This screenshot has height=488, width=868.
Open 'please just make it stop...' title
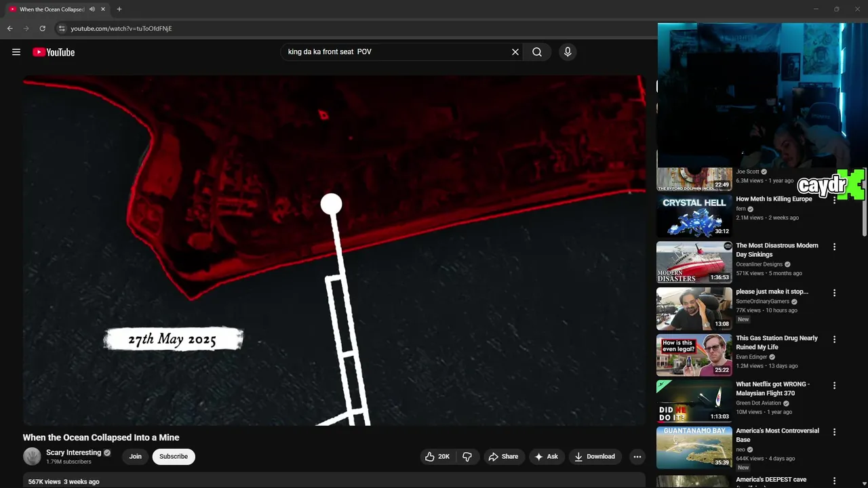click(772, 292)
